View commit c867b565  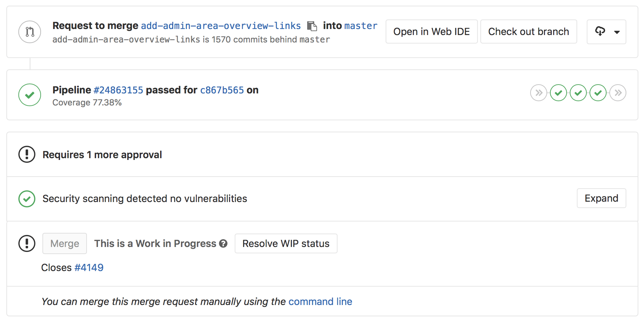(x=222, y=90)
